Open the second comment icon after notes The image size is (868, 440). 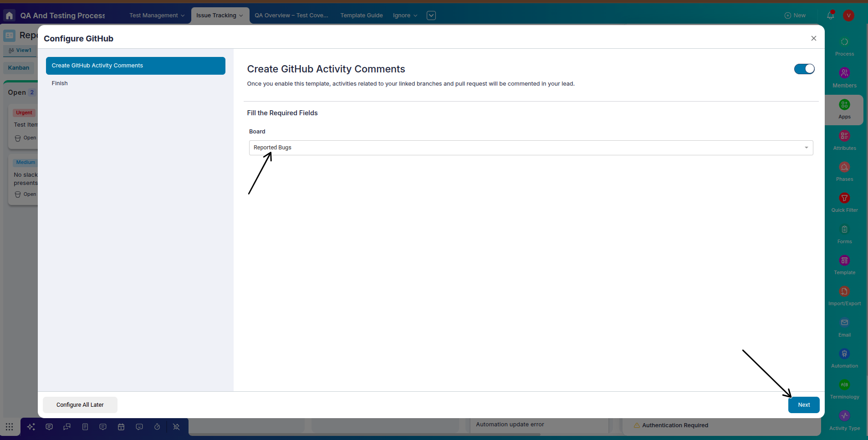103,427
